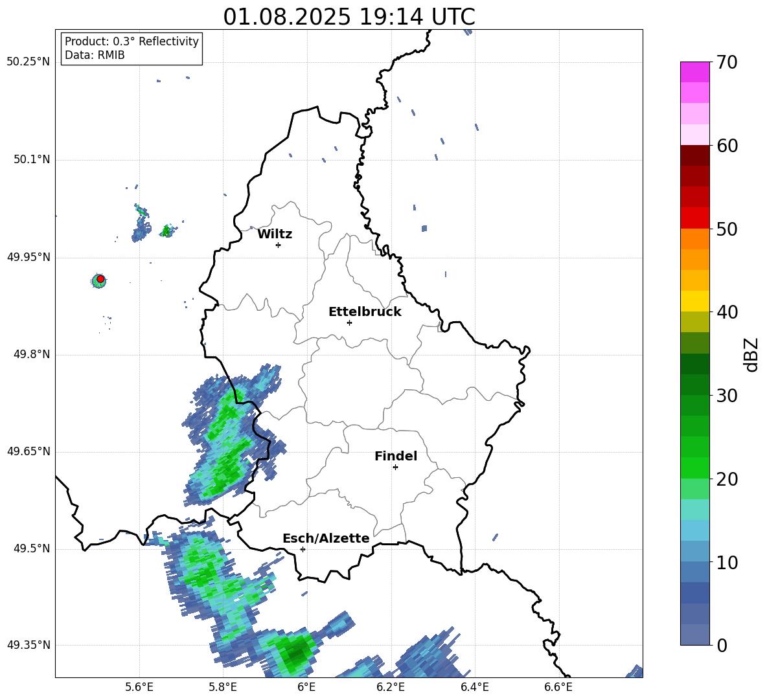Click the colorbar tick label 40

[x=727, y=312]
